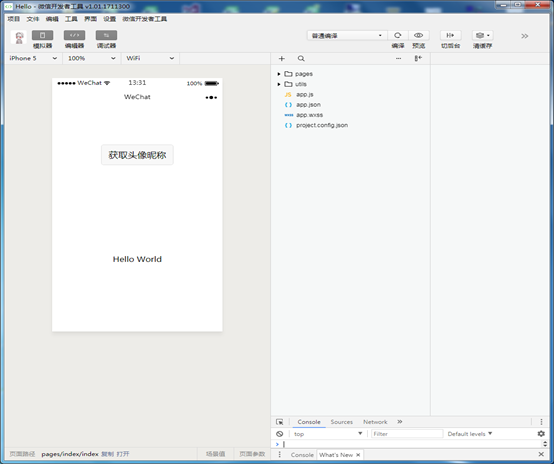Open the app.js file
The height and width of the screenshot is (464, 554).
pos(305,94)
